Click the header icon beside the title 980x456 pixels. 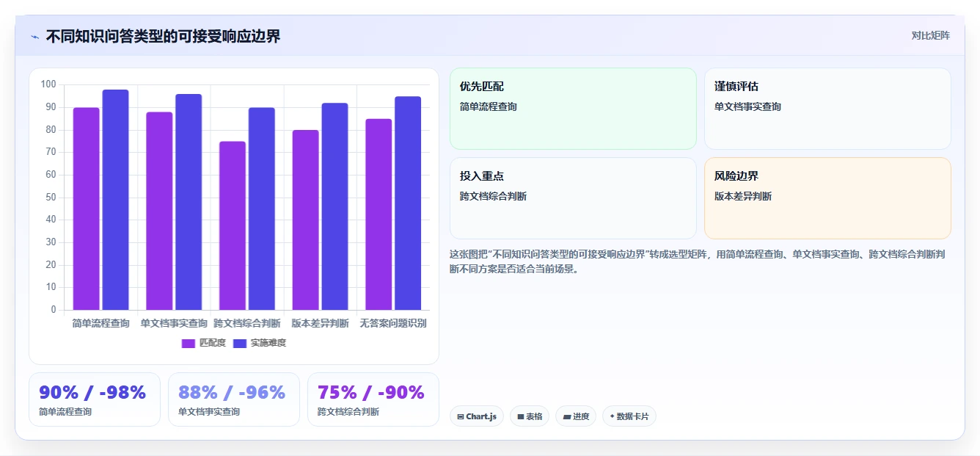click(34, 37)
